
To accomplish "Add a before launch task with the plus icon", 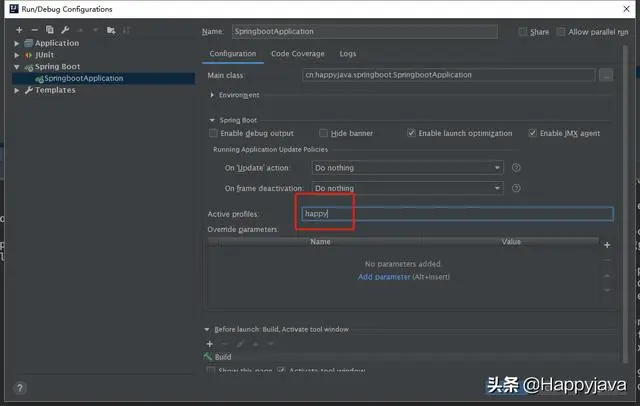I will (x=209, y=344).
